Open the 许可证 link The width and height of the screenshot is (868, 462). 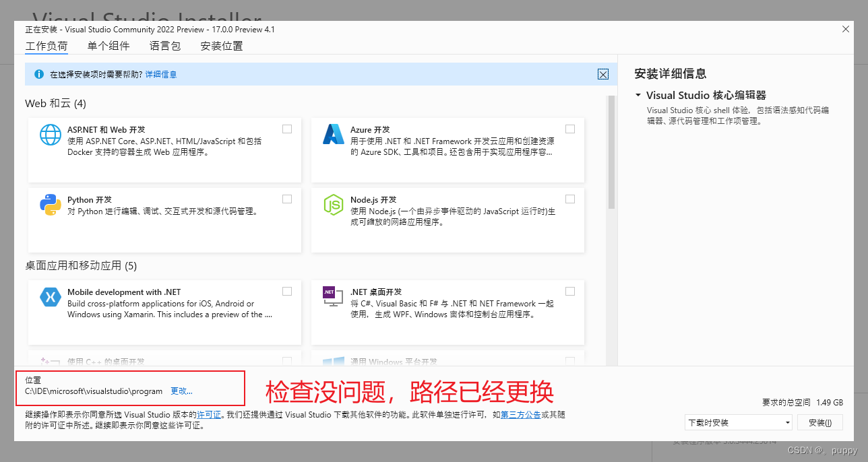coord(209,415)
